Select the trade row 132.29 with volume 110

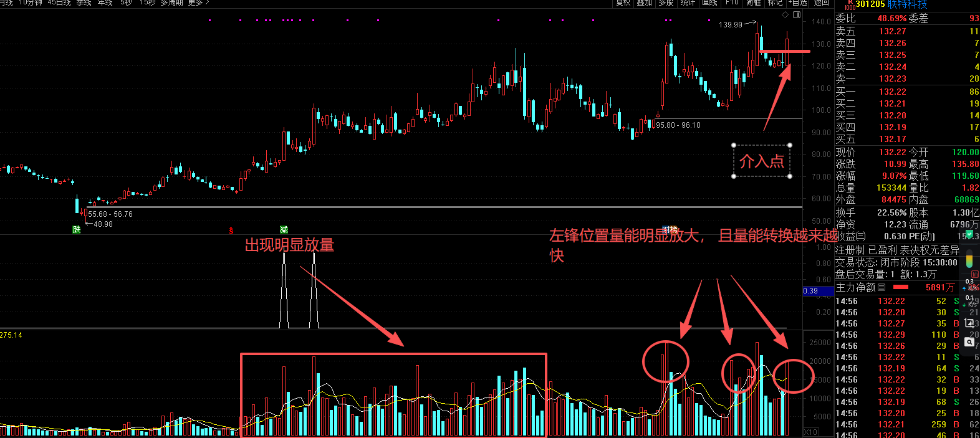coord(907,335)
